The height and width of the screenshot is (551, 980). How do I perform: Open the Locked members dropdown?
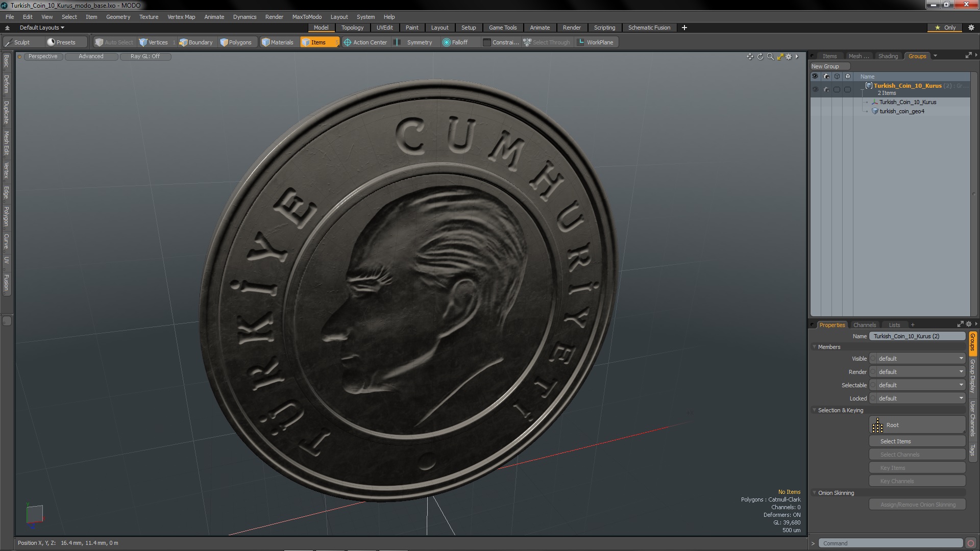(917, 398)
